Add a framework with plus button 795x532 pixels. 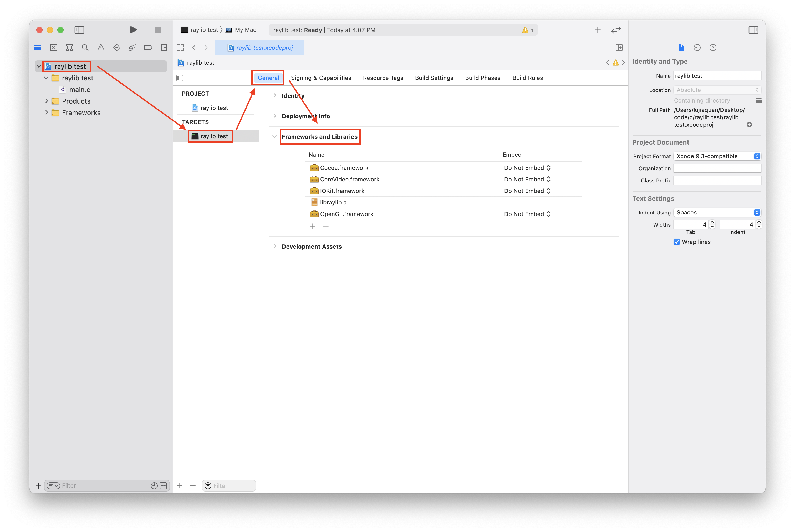(313, 226)
